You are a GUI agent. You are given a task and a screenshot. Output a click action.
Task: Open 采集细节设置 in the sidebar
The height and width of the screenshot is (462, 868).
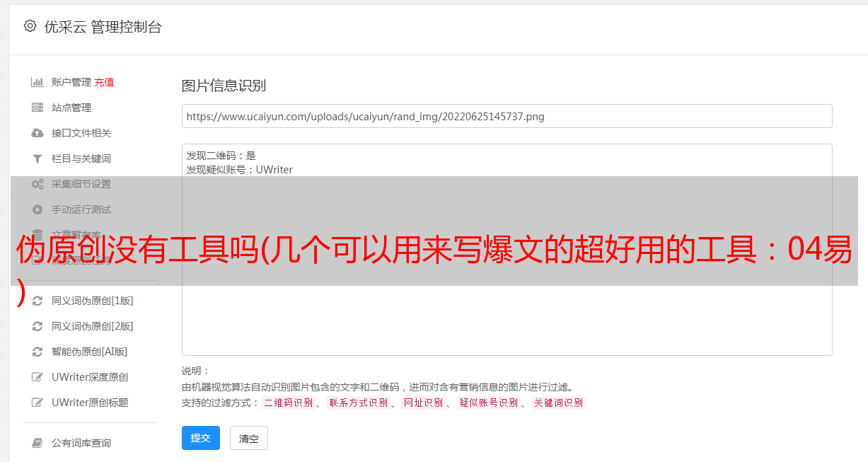pos(81,184)
